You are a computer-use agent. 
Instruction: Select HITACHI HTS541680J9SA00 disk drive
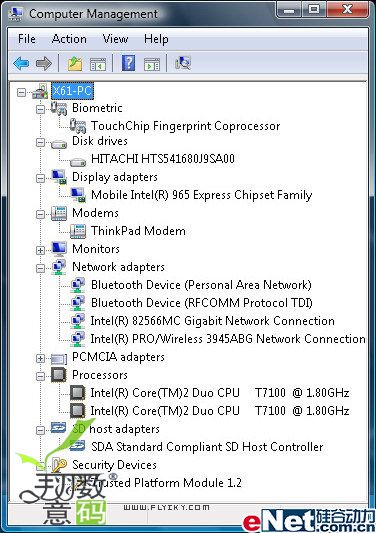point(163,159)
